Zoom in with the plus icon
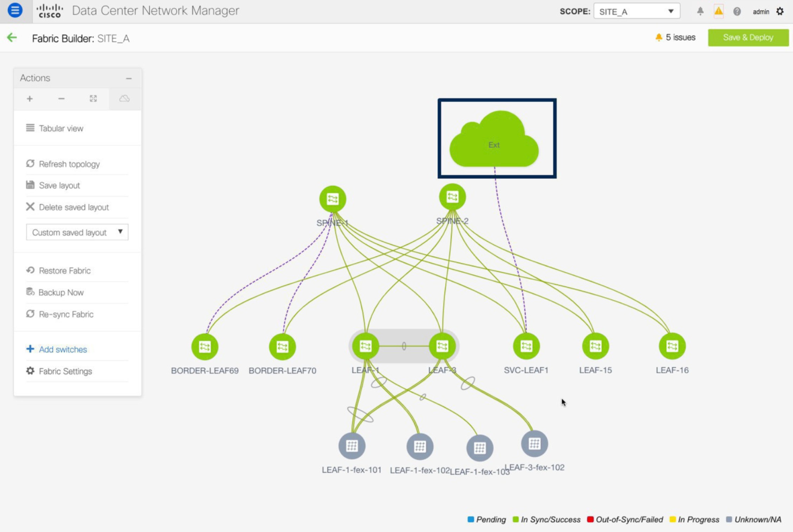The height and width of the screenshot is (532, 793). tap(30, 99)
